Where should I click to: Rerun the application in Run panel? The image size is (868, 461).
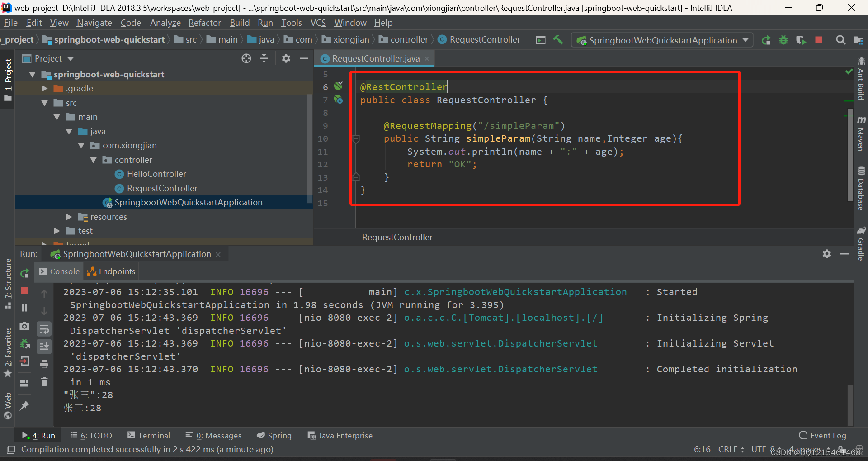25,273
